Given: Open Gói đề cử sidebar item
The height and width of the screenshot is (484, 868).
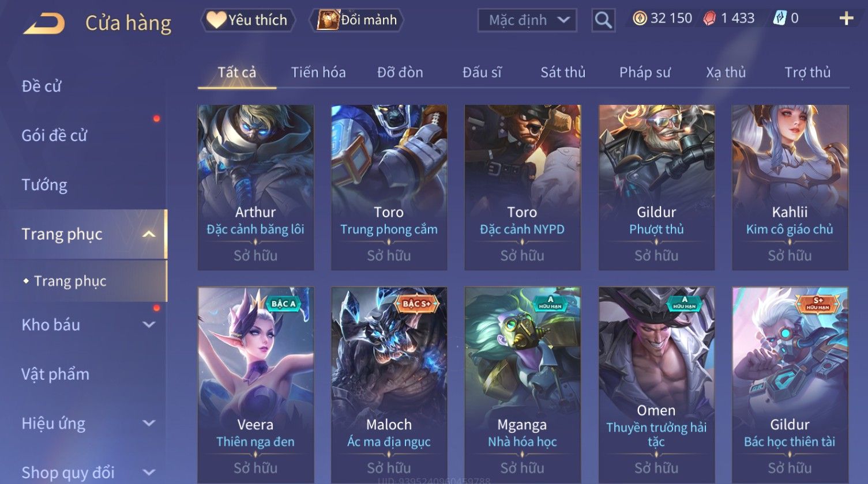Looking at the screenshot, I should pos(54,136).
